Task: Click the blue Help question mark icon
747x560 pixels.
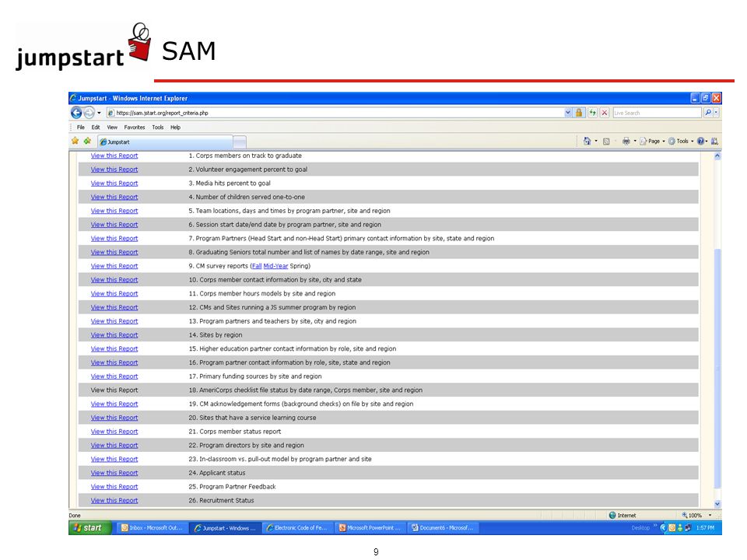Action: (x=701, y=141)
